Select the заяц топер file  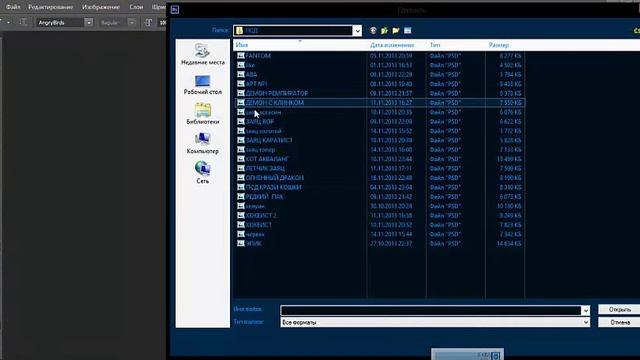click(x=260, y=150)
